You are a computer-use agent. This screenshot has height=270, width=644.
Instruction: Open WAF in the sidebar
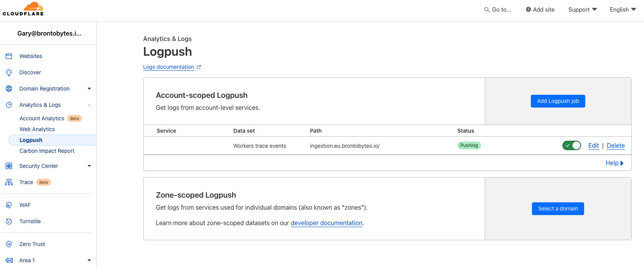point(25,205)
